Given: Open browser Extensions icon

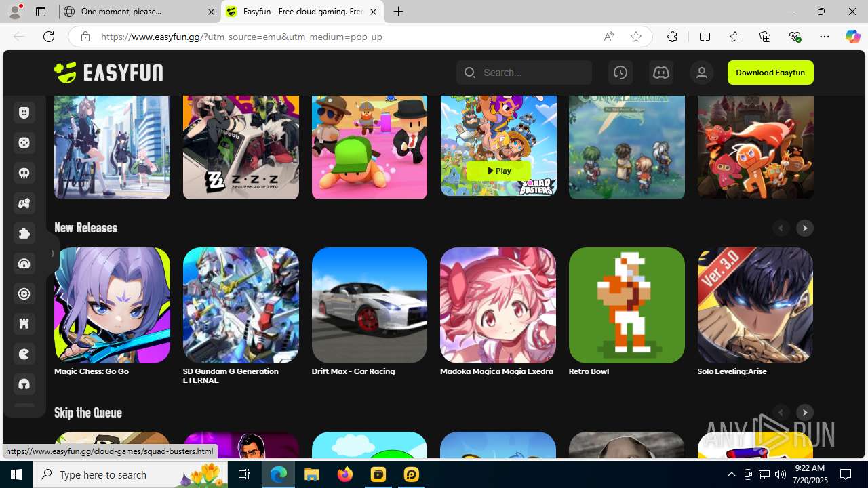Looking at the screenshot, I should (x=672, y=37).
